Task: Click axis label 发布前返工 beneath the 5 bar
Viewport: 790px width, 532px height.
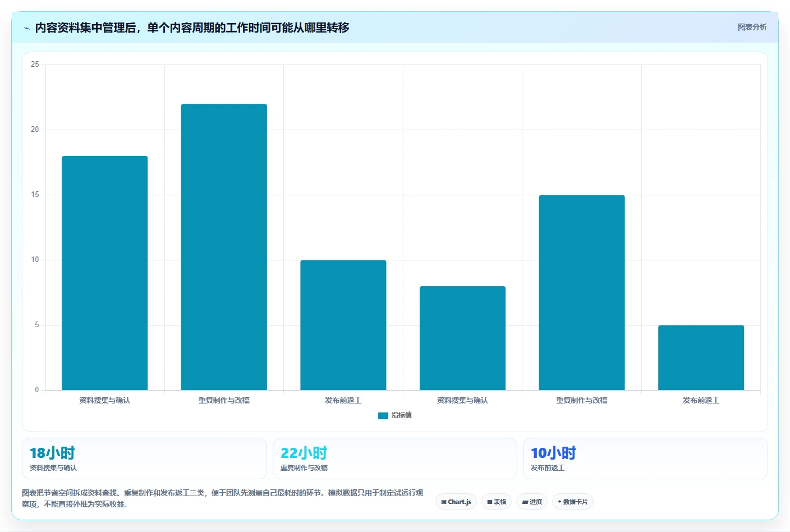Action: click(701, 400)
